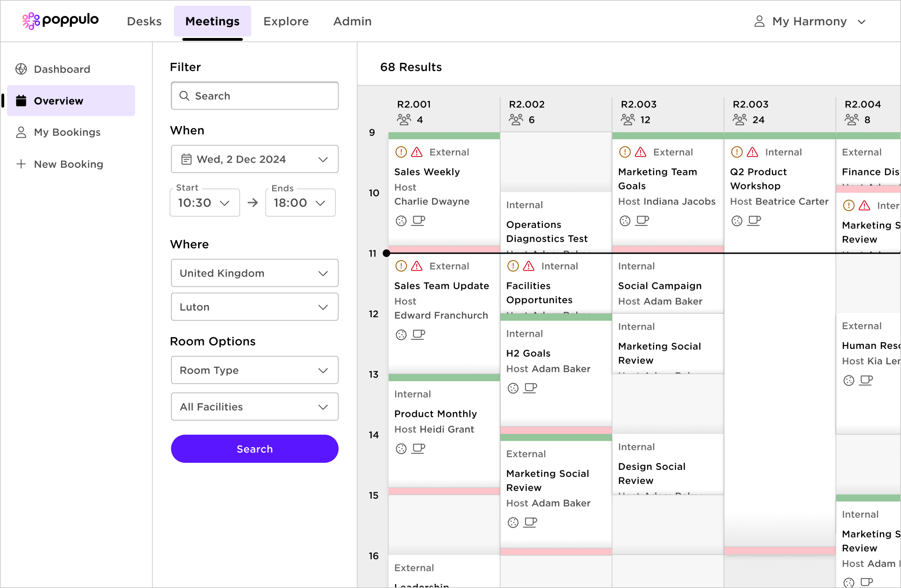Click the Poppulo logo icon

(31, 21)
